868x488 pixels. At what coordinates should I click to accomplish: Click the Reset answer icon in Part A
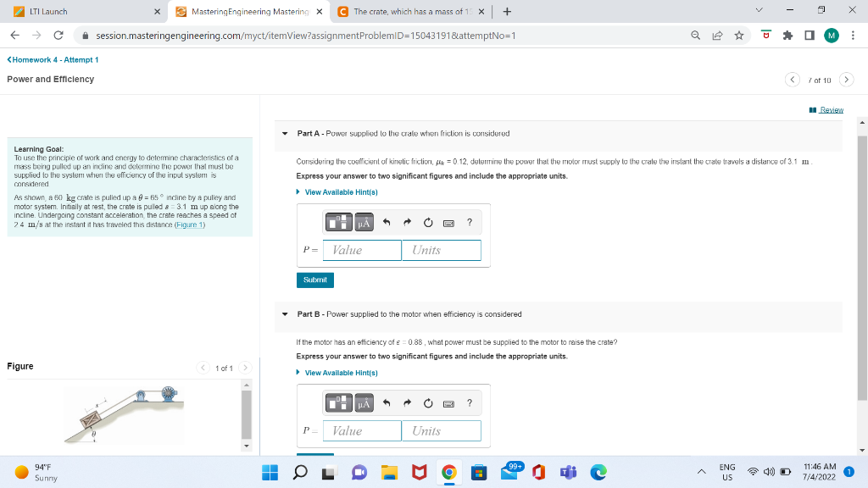point(428,222)
